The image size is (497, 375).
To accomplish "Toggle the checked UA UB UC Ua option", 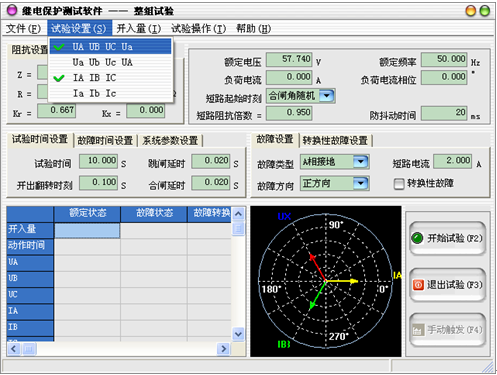I will click(x=110, y=47).
